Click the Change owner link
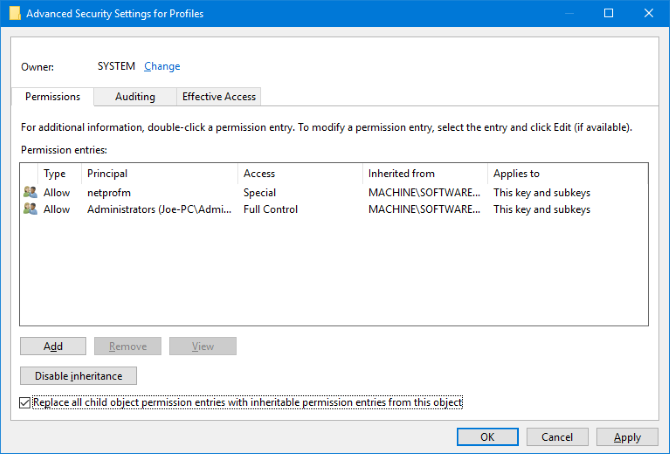Screen dimensions: 670x454 coord(162,66)
